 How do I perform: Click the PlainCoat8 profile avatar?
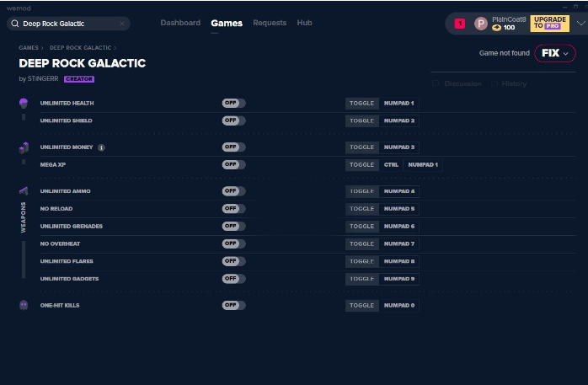[x=481, y=24]
